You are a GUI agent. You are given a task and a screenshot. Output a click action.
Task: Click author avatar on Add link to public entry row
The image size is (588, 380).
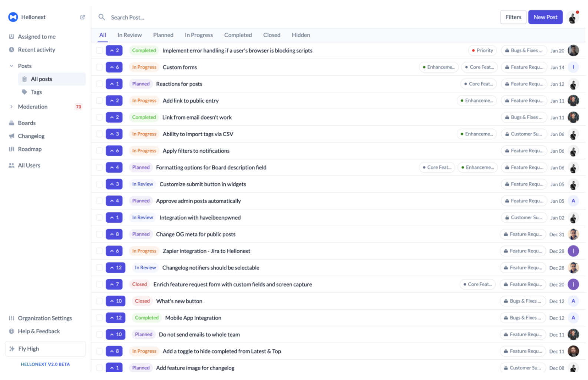[573, 100]
